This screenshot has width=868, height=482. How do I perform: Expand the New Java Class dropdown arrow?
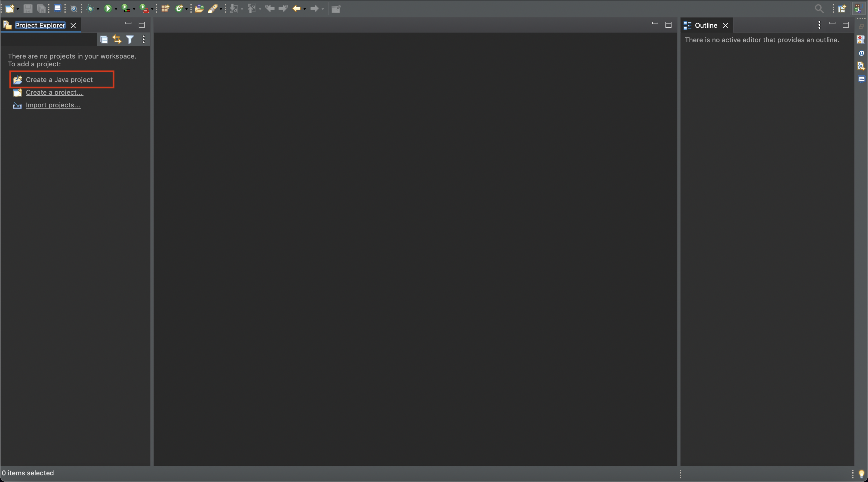pos(186,9)
